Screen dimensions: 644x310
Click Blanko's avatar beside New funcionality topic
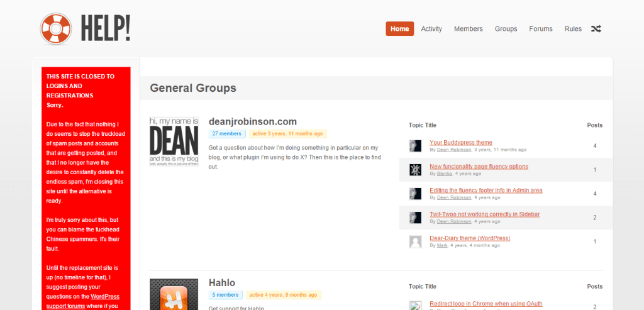[x=415, y=170]
